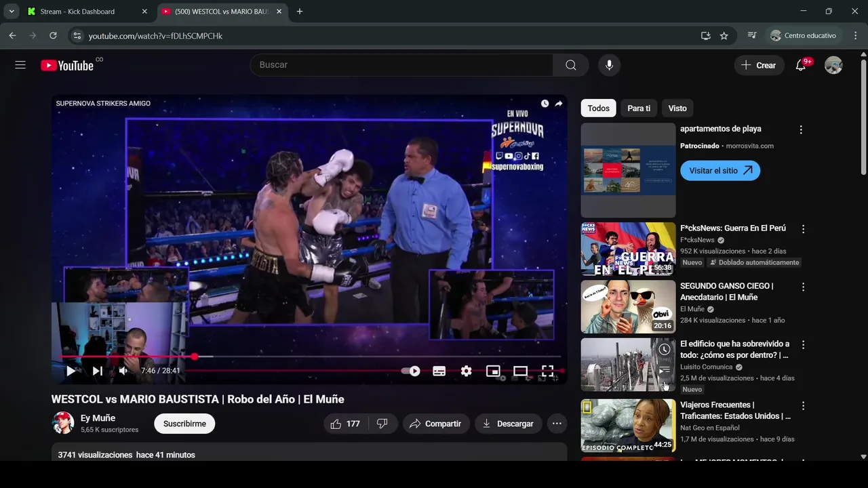The height and width of the screenshot is (488, 868).
Task: Enter full screen mode
Action: point(547,371)
